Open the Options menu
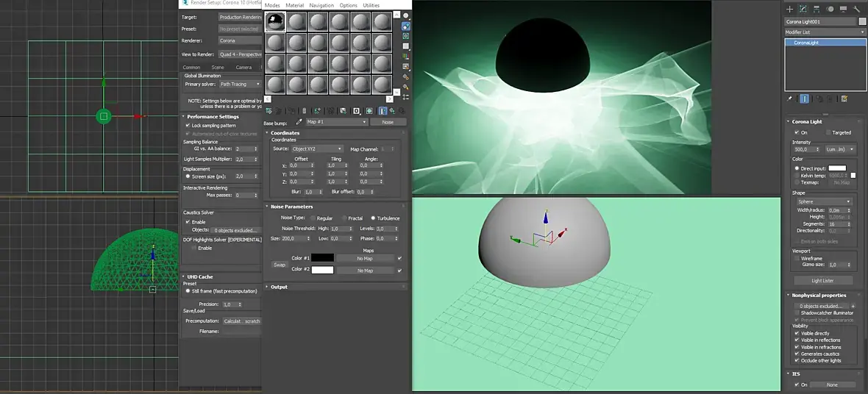868x394 pixels. click(348, 5)
